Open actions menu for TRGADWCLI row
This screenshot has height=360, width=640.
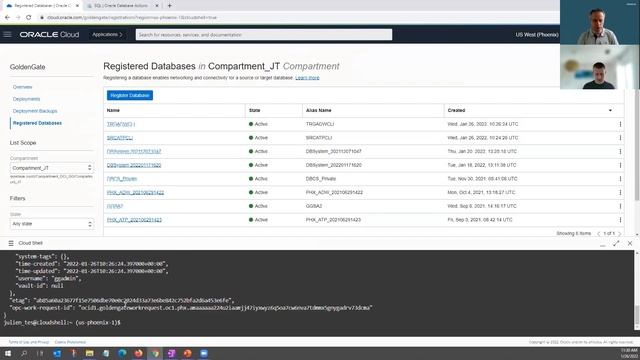pos(620,124)
